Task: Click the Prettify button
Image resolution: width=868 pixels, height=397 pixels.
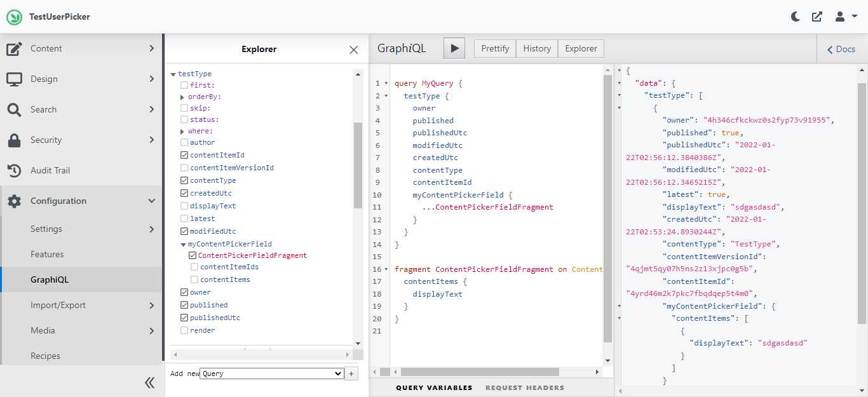Action: (494, 48)
